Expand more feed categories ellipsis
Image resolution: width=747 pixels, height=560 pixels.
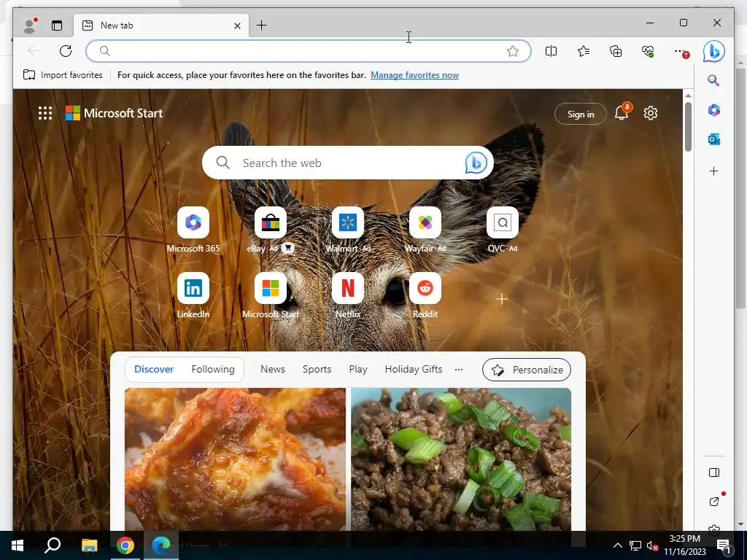pyautogui.click(x=459, y=370)
